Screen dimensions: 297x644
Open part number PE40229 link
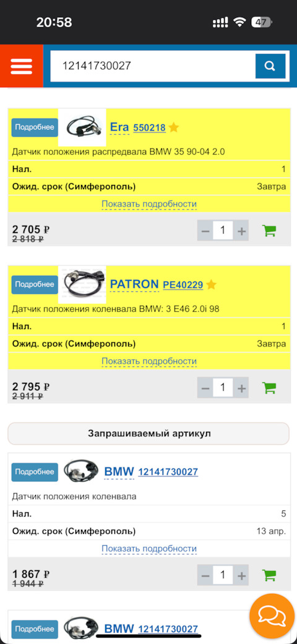pos(183,285)
